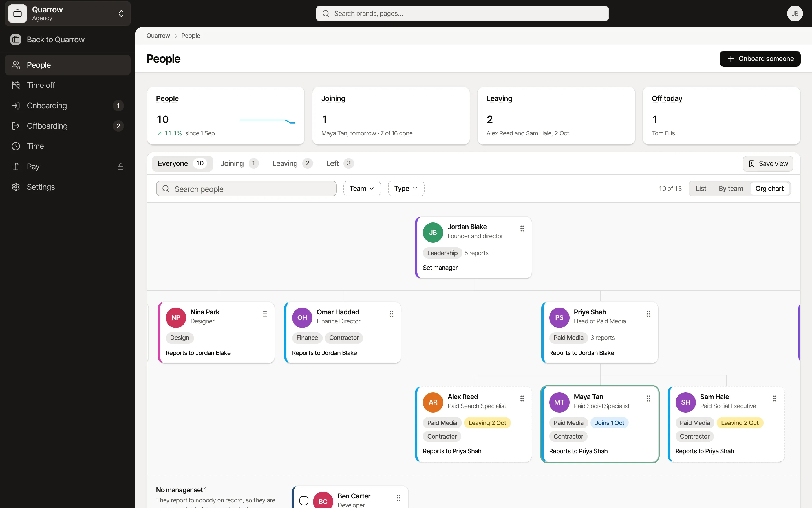
Task: Click Omar Haddad card grip dots icon
Action: pyautogui.click(x=391, y=314)
